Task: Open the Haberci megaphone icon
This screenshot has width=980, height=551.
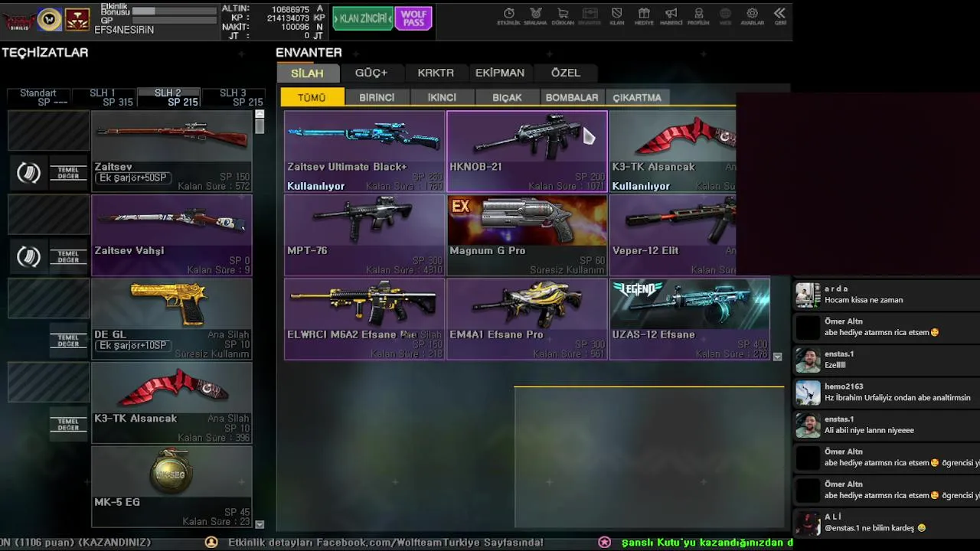Action: click(671, 15)
